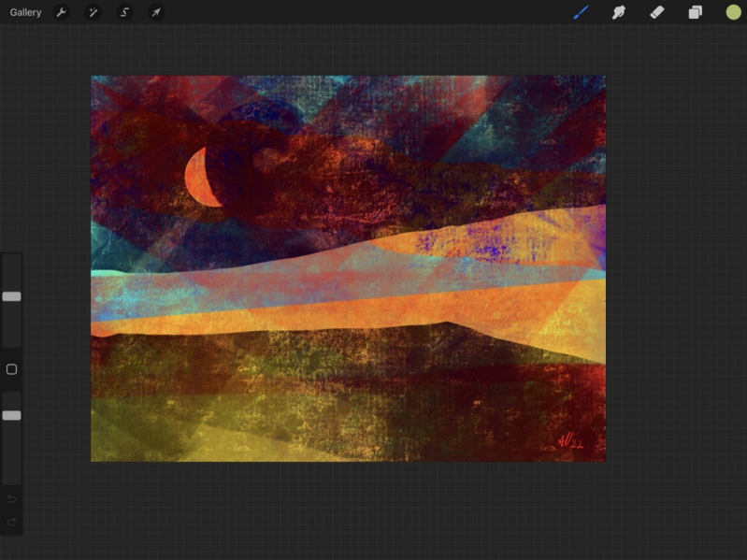747x560 pixels.
Task: Select the Smudge tool
Action: (x=618, y=13)
